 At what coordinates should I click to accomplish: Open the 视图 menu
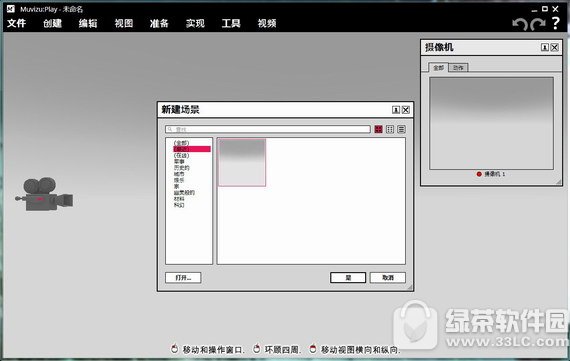pos(124,23)
